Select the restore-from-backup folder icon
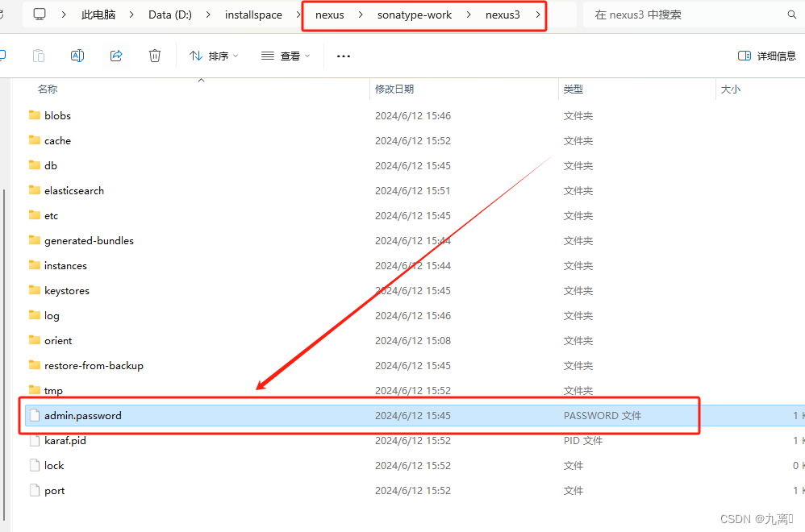 [x=35, y=365]
